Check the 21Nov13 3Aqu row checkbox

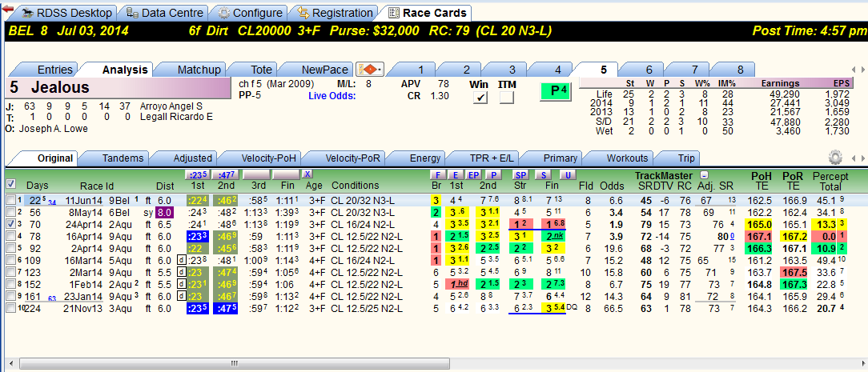(10, 308)
